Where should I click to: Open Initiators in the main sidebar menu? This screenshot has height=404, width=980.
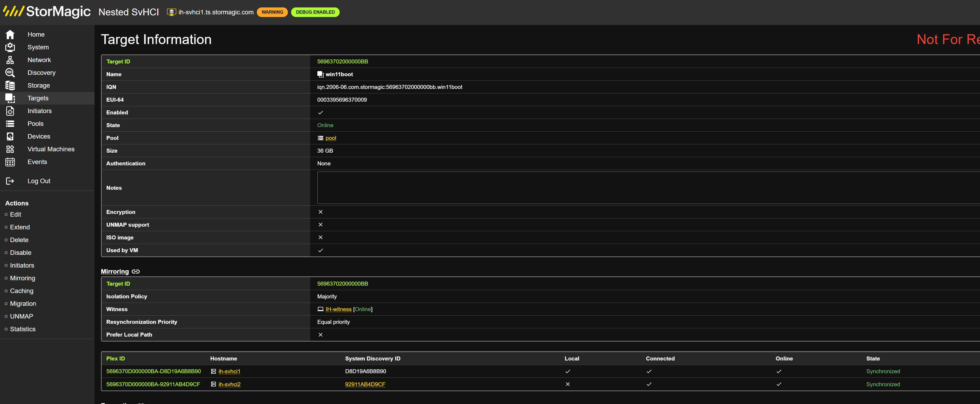point(40,111)
